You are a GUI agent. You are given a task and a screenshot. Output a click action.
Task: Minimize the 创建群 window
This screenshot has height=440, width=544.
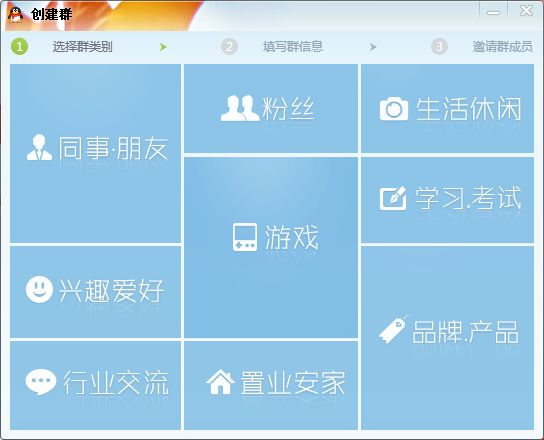(x=493, y=13)
